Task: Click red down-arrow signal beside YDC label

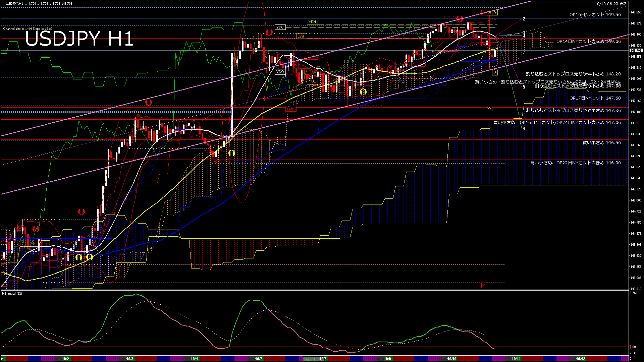Action: [x=269, y=33]
